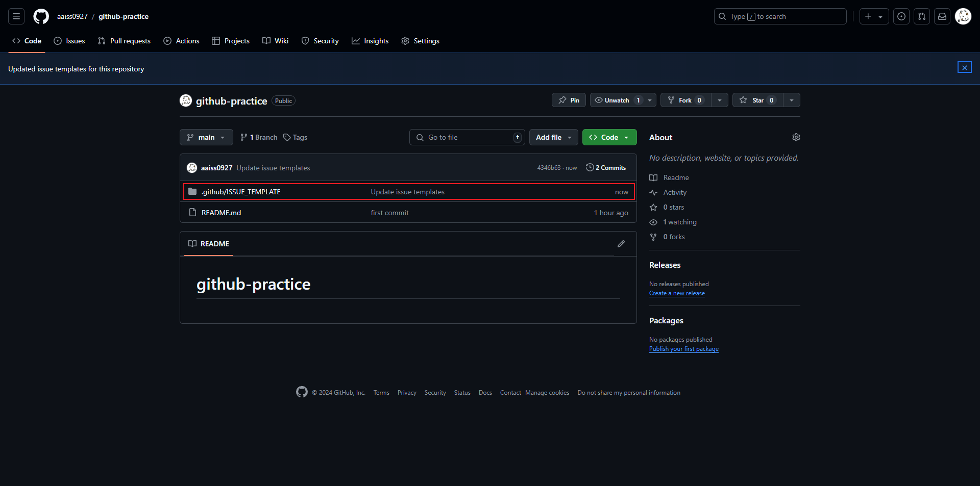The width and height of the screenshot is (980, 486).
Task: View the 1 Branch link
Action: click(259, 137)
